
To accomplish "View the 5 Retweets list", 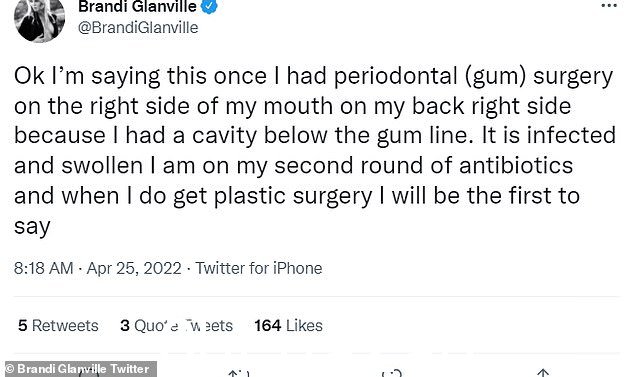I will [58, 326].
